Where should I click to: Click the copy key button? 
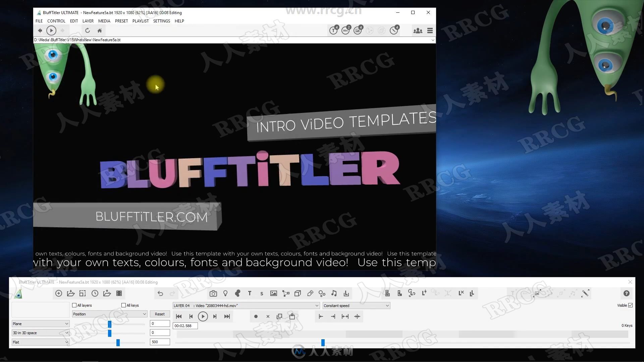tap(279, 316)
